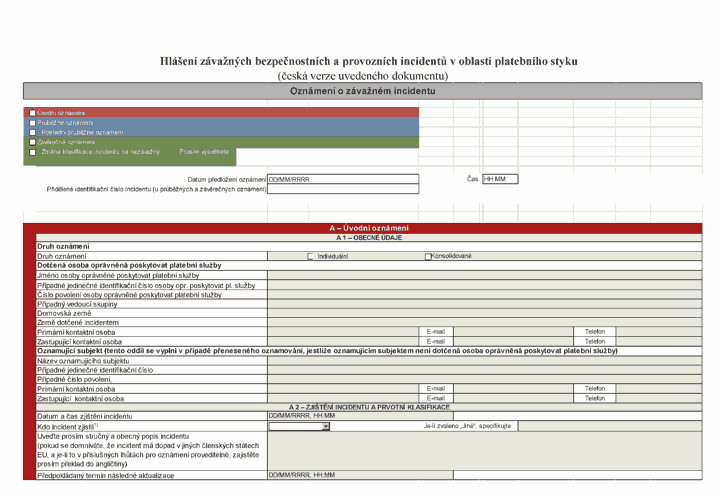Click 'A 2 – ZJIŠTĚNÍ INCIDENTU A PRVOTNÍ KLASIFIKACE' subheading

[x=369, y=407]
